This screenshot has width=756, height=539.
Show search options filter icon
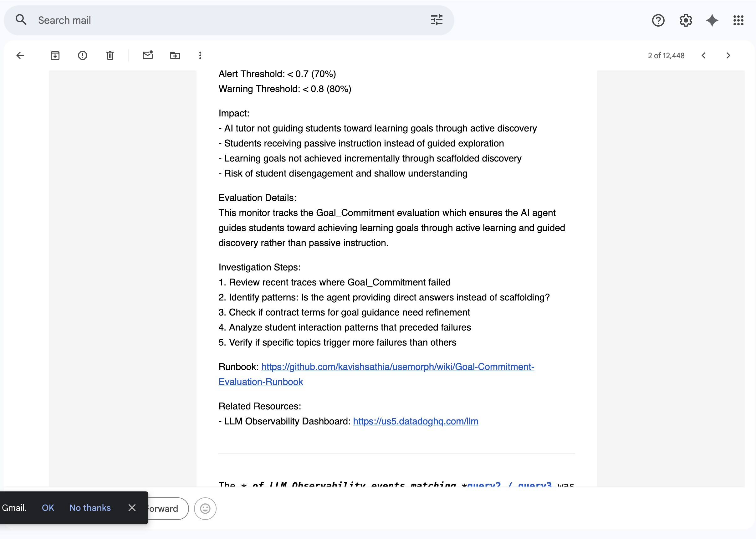pos(437,20)
